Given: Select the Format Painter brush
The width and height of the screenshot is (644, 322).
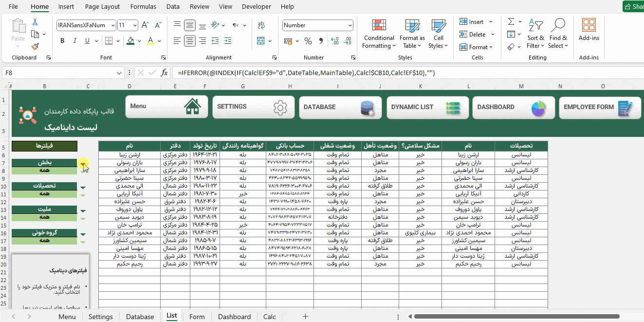Looking at the screenshot, I should pyautogui.click(x=35, y=46).
